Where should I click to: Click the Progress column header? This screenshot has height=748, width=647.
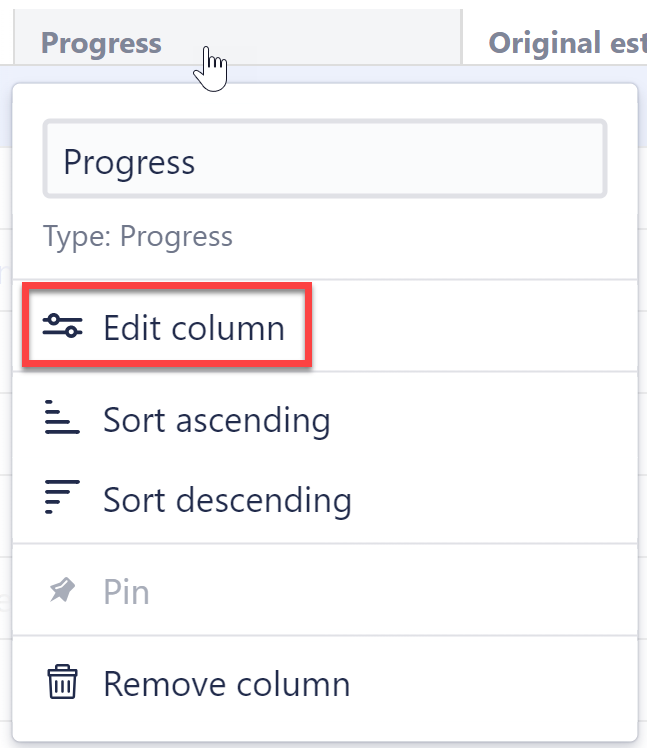[x=101, y=43]
